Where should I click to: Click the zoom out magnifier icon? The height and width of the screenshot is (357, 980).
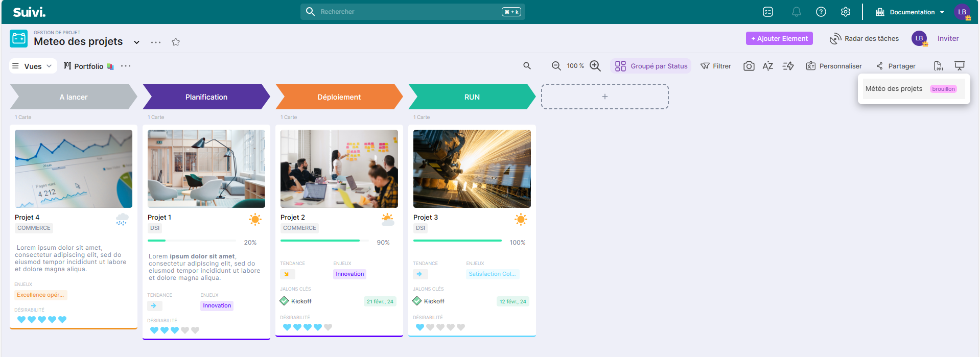[x=556, y=66]
